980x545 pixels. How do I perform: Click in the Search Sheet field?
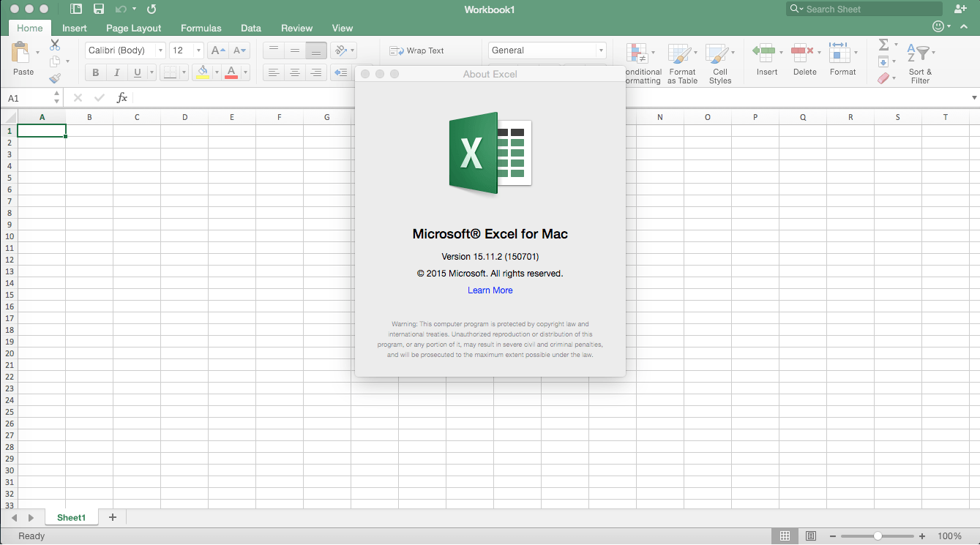coord(864,10)
